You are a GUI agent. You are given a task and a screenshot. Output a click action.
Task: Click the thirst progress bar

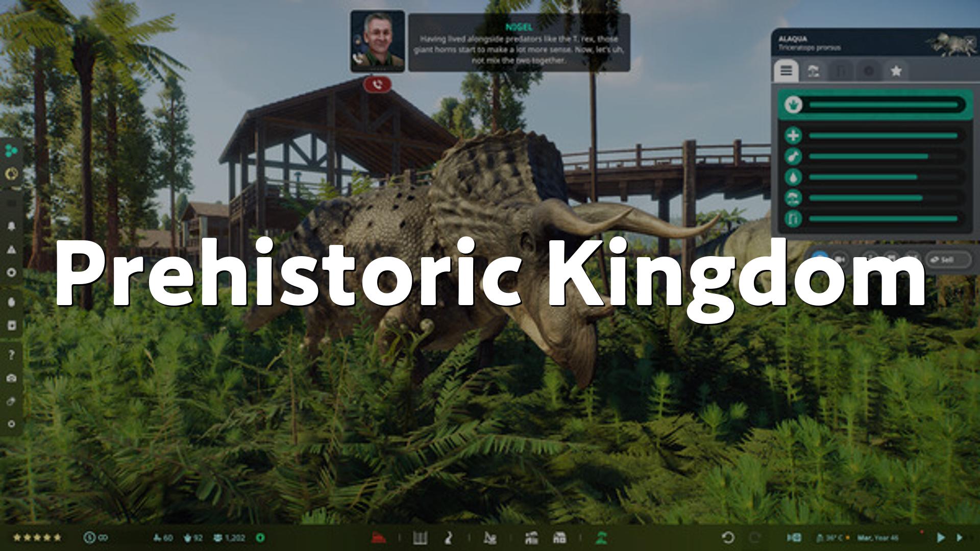click(x=884, y=178)
